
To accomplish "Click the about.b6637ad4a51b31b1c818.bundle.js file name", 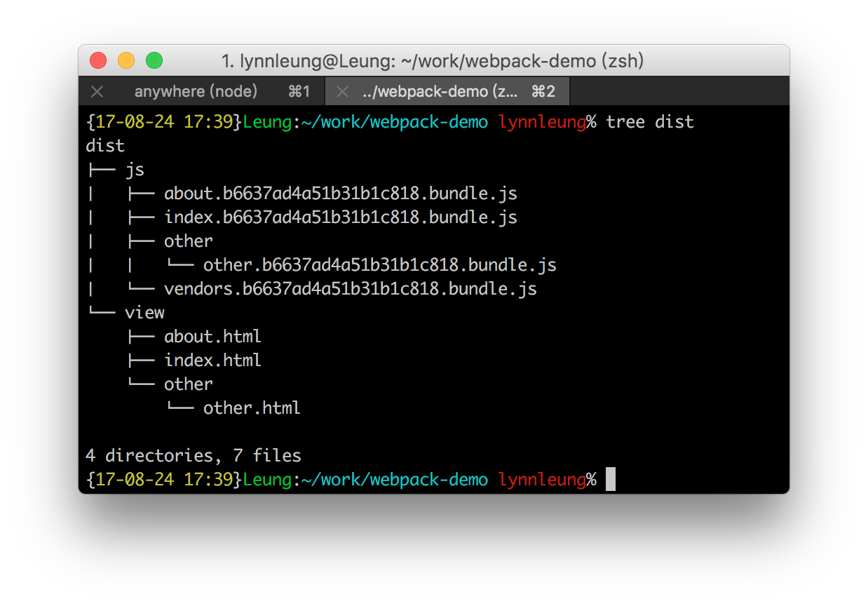I will click(x=341, y=194).
